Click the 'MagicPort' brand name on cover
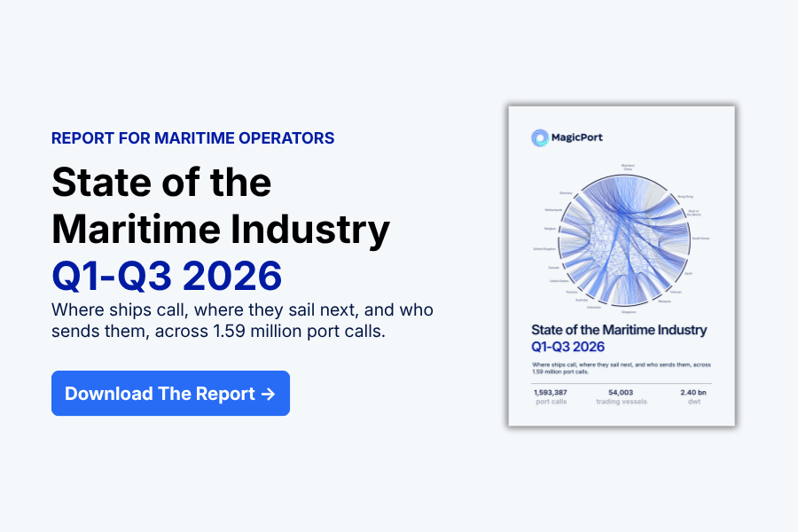This screenshot has height=532, width=798. (576, 137)
